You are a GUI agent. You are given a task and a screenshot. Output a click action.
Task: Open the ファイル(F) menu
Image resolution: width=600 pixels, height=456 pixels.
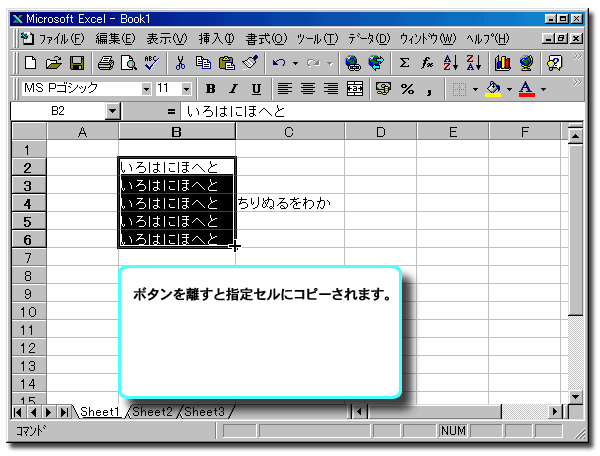tap(61, 39)
